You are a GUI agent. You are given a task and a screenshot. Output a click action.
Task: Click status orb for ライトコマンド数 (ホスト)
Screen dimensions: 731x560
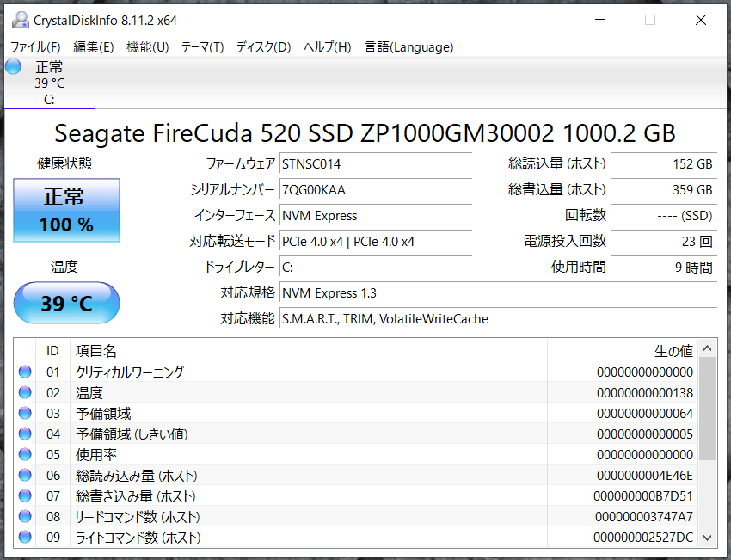coord(25,538)
